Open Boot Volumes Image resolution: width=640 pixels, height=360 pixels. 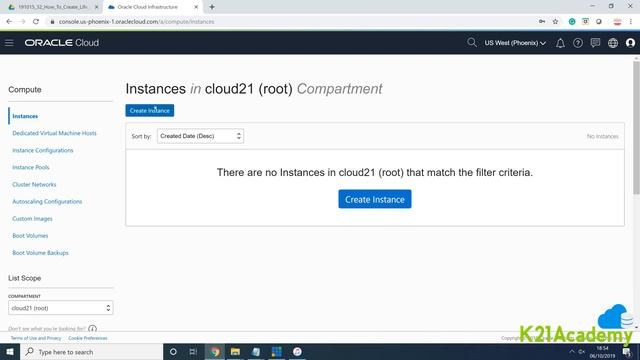30,236
